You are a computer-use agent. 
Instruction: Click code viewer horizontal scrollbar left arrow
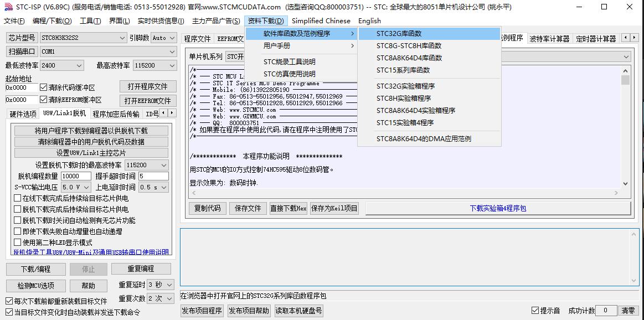click(x=193, y=192)
